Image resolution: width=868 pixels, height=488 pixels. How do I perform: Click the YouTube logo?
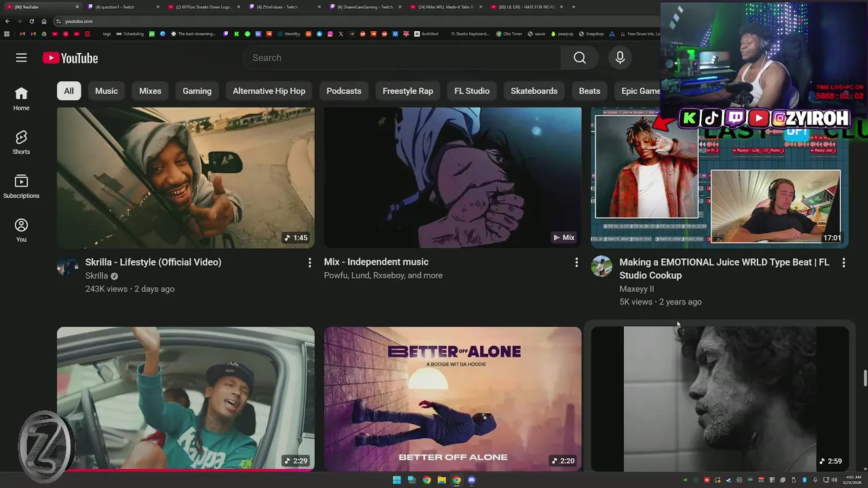71,58
